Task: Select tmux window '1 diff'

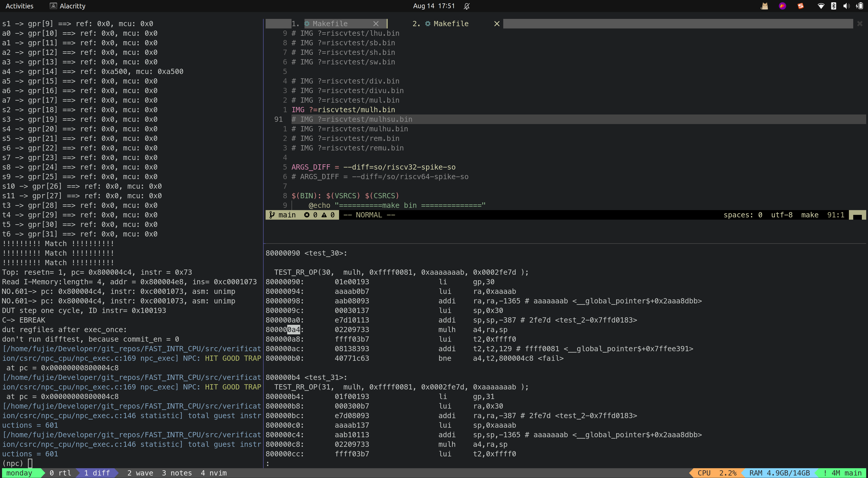Action: click(x=97, y=473)
